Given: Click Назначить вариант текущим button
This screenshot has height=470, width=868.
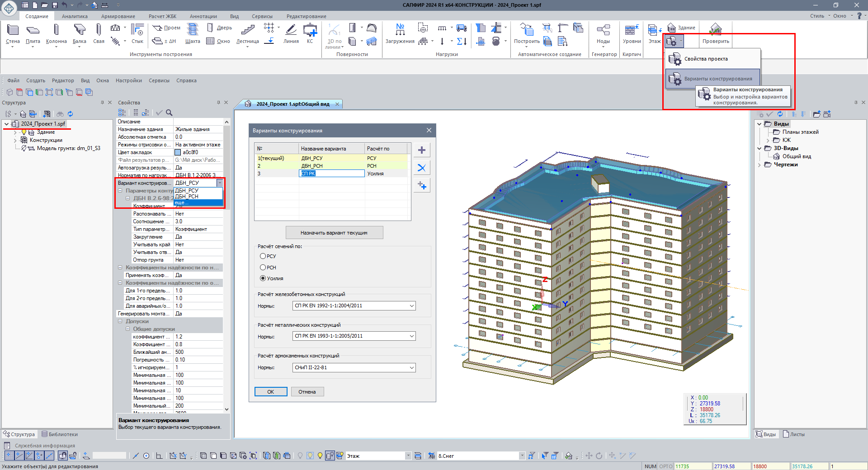Looking at the screenshot, I should click(334, 233).
